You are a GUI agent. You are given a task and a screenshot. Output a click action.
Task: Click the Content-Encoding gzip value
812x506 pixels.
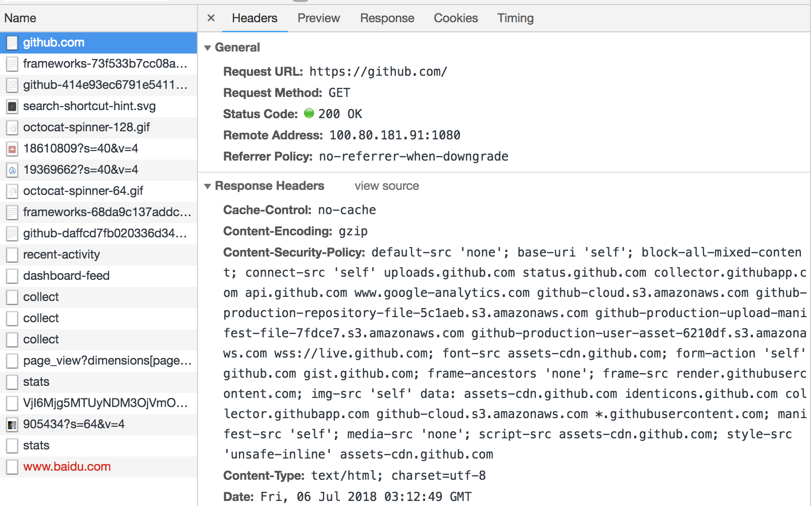[353, 231]
